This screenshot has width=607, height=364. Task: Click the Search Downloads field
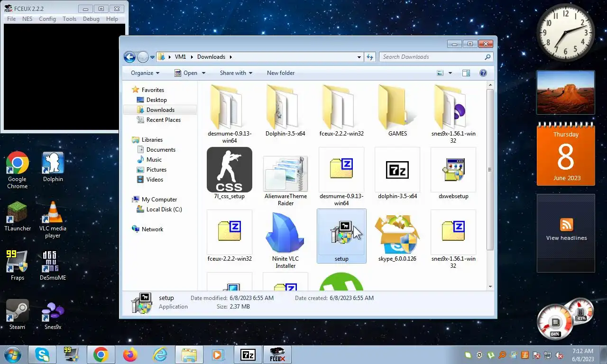[x=436, y=57]
